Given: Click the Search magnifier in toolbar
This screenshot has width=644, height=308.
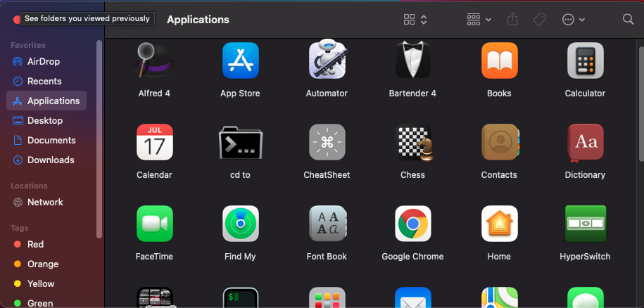Looking at the screenshot, I should pos(628,19).
